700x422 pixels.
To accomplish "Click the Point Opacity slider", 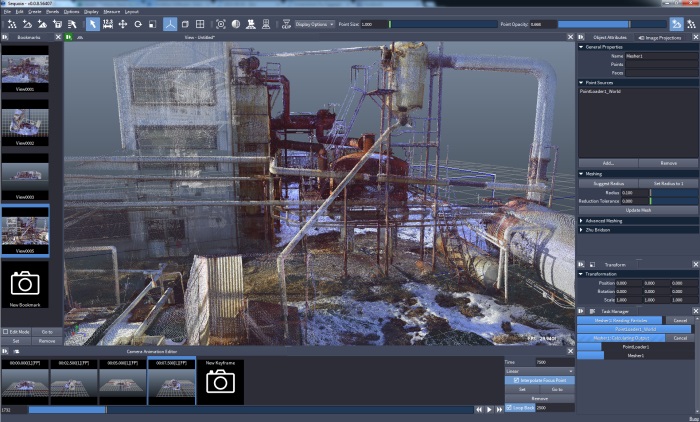I will point(612,24).
